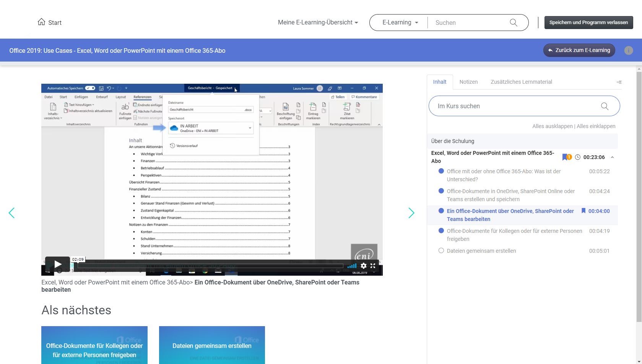Open lesson Office-Dokumente in OneDrive erstellen
The image size is (642, 364).
510,195
